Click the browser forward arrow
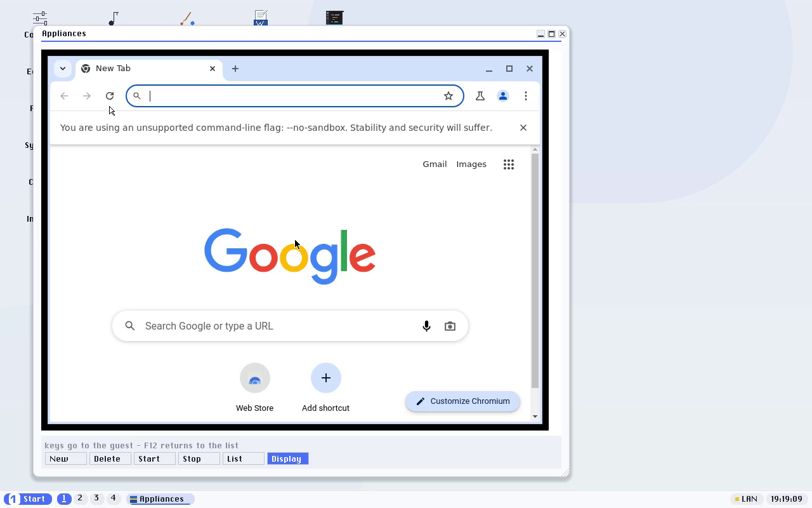Viewport: 812px width, 508px height. coord(87,96)
